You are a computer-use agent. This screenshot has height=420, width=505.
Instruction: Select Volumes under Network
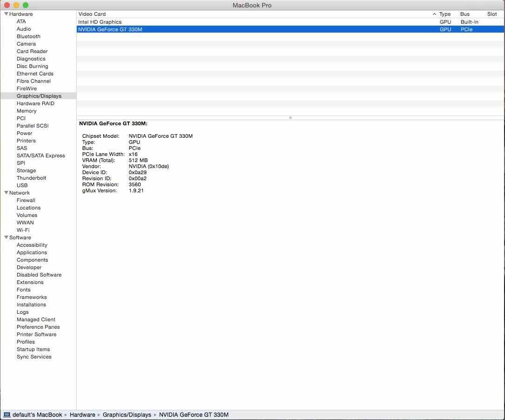click(x=27, y=215)
